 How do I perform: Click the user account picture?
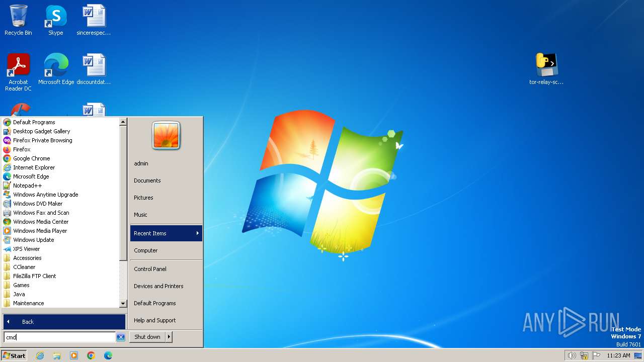(x=166, y=135)
